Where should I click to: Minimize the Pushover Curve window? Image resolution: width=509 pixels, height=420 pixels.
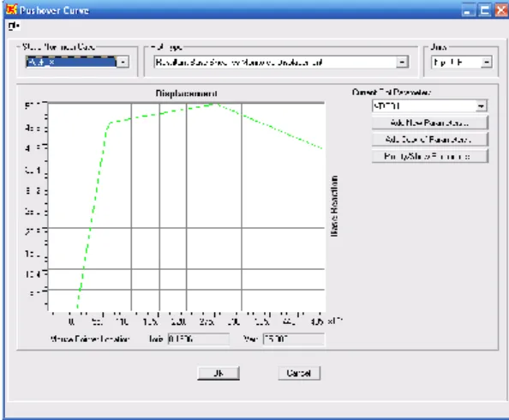[x=468, y=10]
